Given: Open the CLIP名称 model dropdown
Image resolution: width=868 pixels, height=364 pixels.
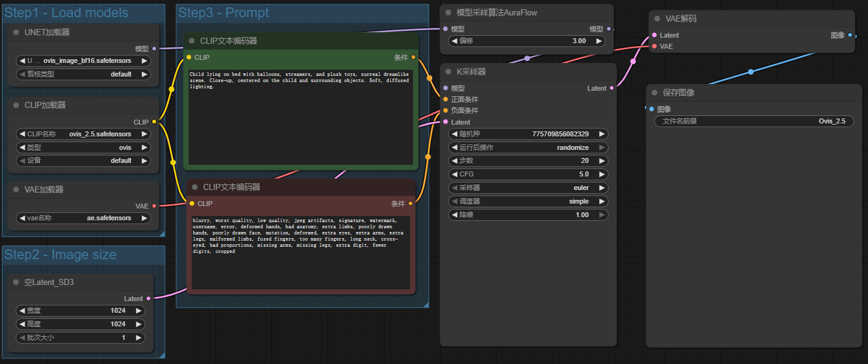Looking at the screenshot, I should [x=83, y=134].
